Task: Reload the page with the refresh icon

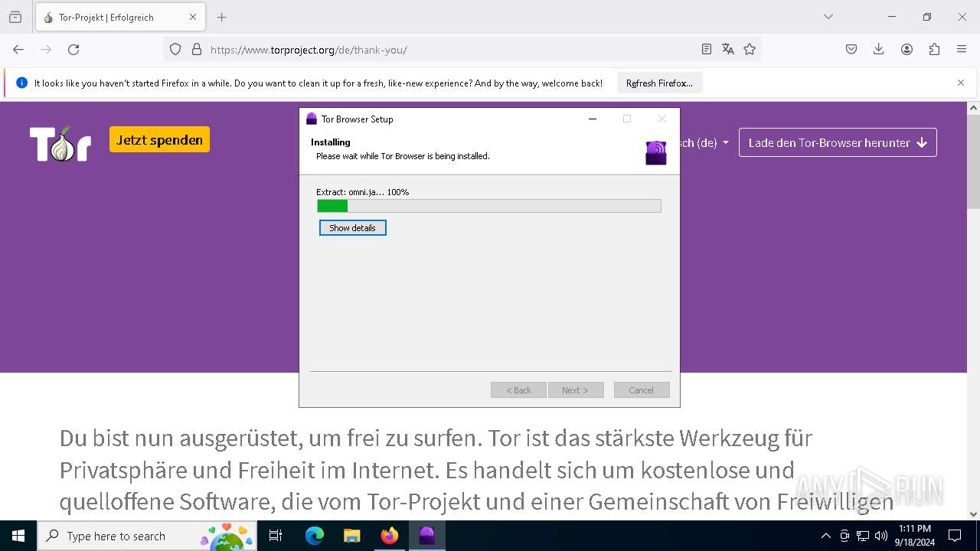Action: (73, 50)
